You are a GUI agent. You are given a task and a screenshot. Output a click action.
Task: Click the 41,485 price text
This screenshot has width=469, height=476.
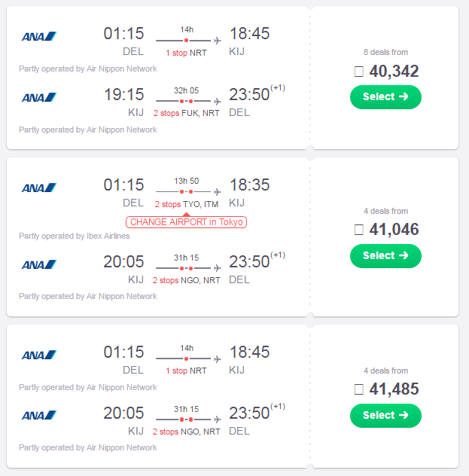[394, 389]
